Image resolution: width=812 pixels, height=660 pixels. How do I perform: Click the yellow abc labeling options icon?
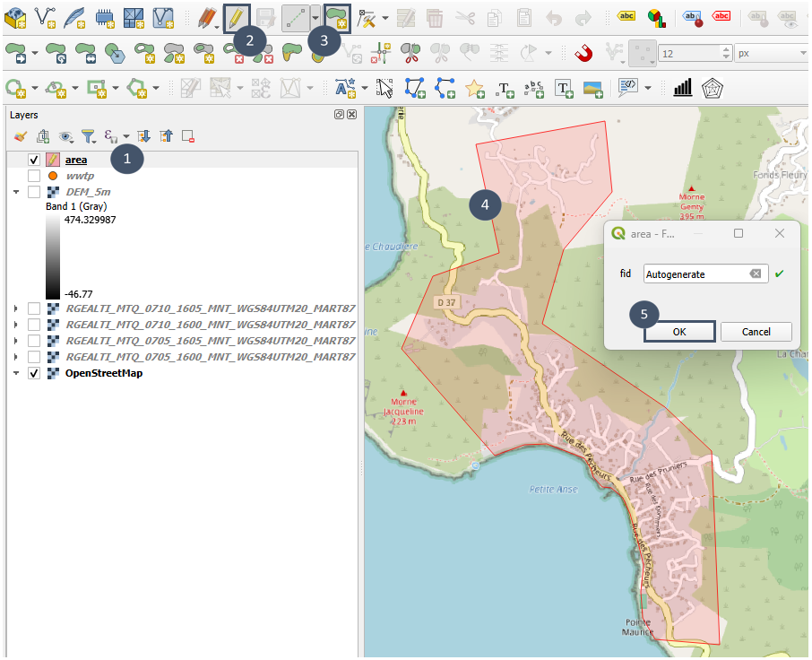(x=626, y=17)
